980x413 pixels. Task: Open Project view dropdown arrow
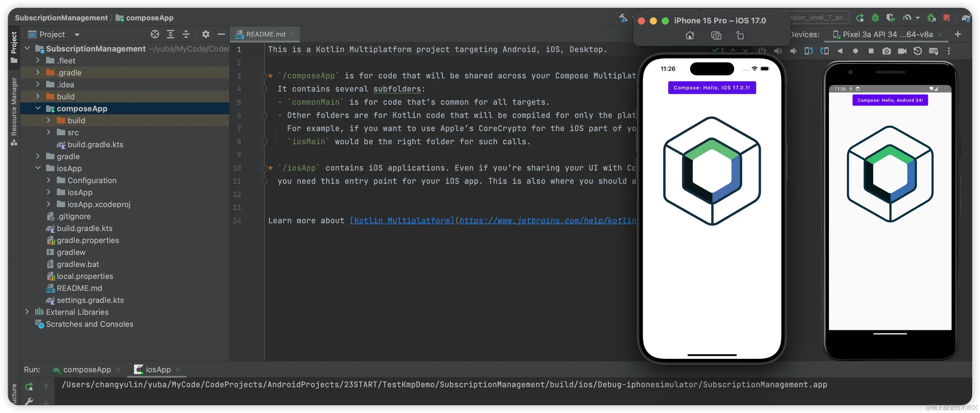(x=77, y=35)
